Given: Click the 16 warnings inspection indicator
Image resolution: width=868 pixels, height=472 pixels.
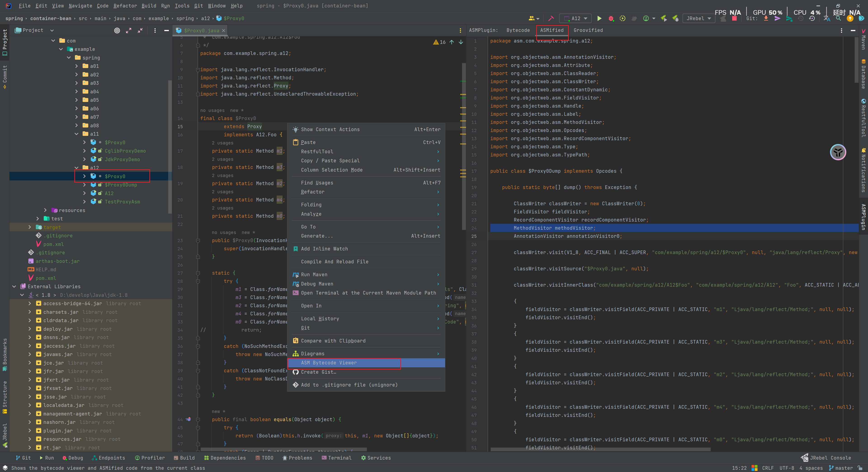Looking at the screenshot, I should coord(439,42).
